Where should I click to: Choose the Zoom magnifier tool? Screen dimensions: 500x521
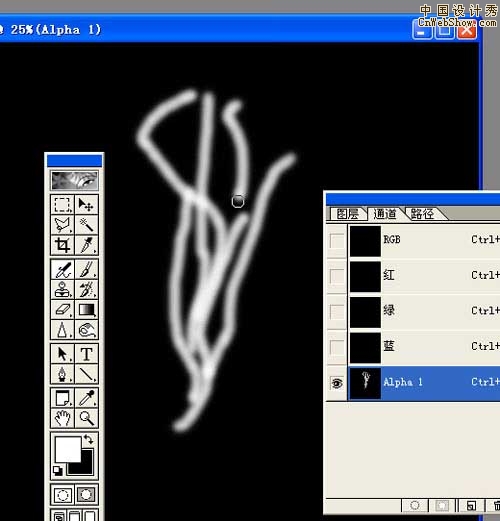point(86,418)
